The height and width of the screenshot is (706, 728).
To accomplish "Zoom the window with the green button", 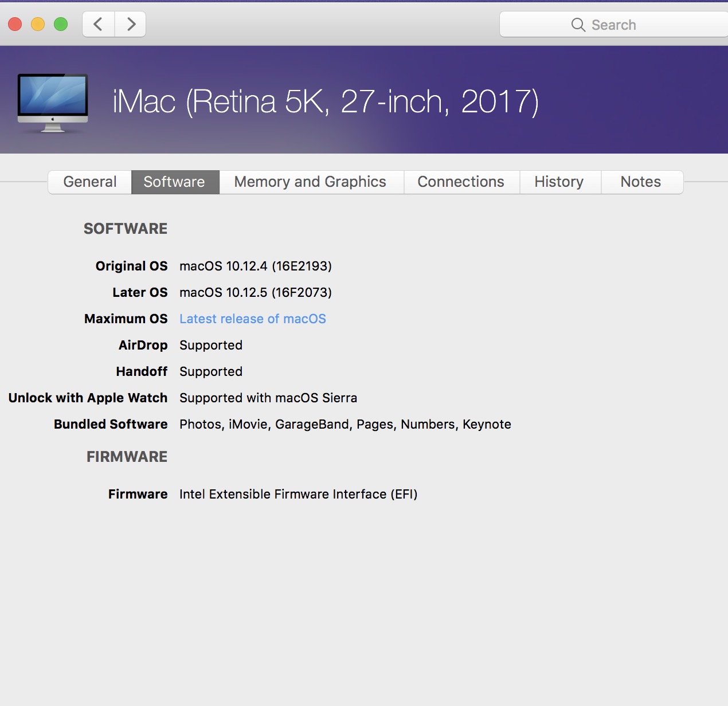I will [61, 24].
